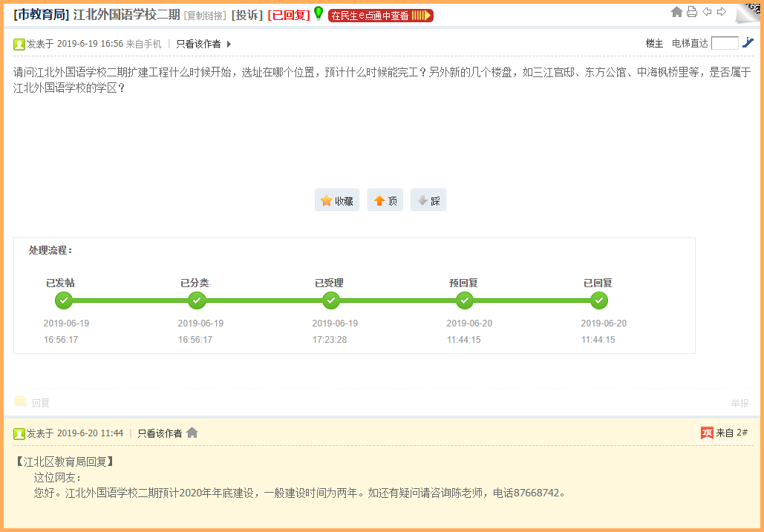Click the 已受理 step label
Viewport: 764px width, 532px height.
pos(330,283)
